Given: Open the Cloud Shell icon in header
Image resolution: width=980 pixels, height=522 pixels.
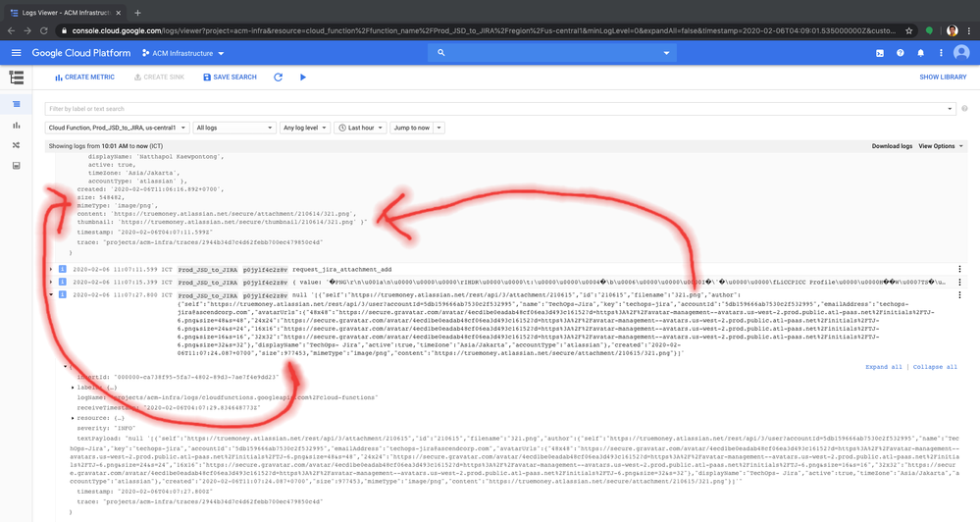Looking at the screenshot, I should 879,53.
